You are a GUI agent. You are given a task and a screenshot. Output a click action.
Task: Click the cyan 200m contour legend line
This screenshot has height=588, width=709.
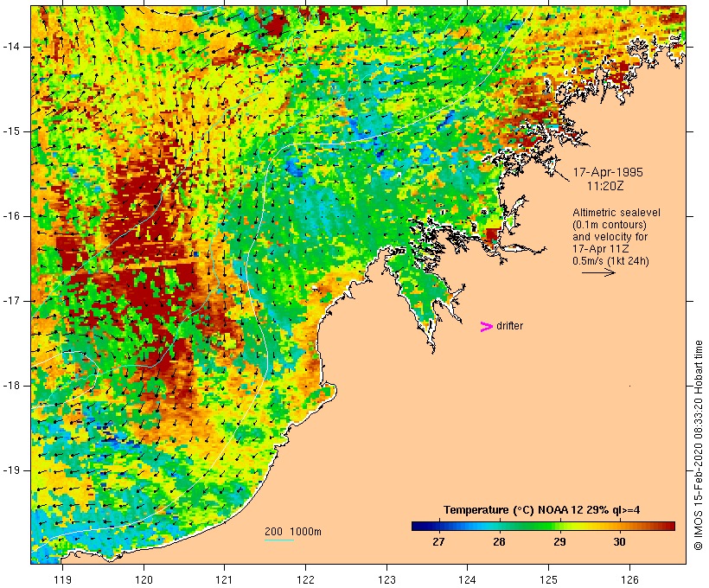point(279,540)
